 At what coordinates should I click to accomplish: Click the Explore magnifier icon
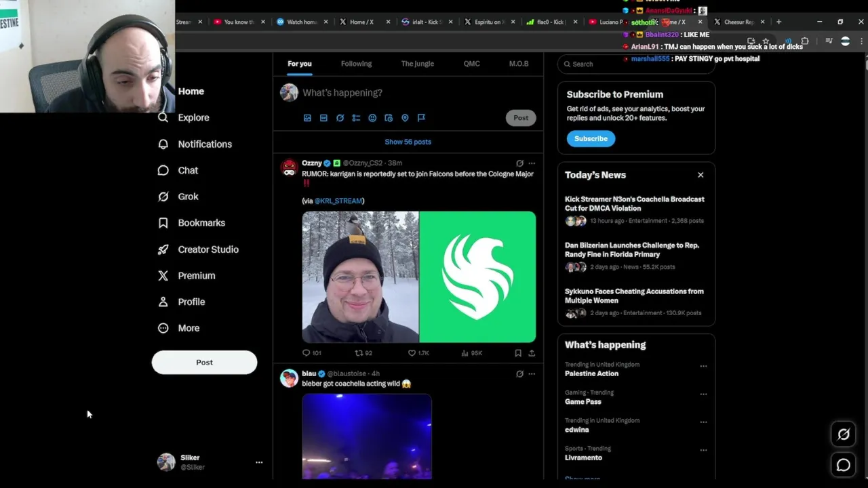163,117
